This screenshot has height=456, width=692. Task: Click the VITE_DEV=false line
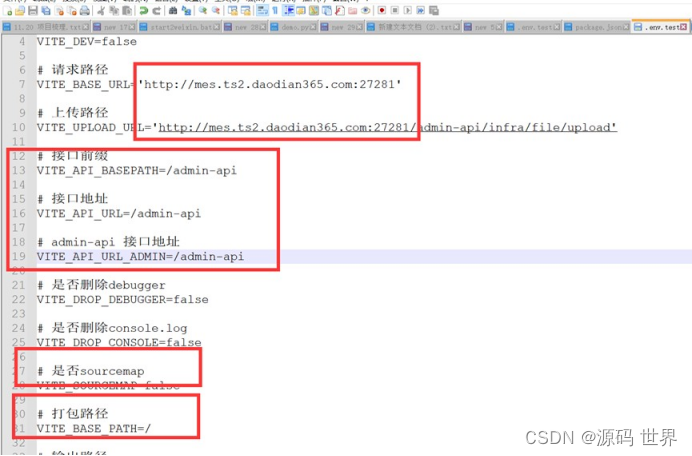pos(86,41)
